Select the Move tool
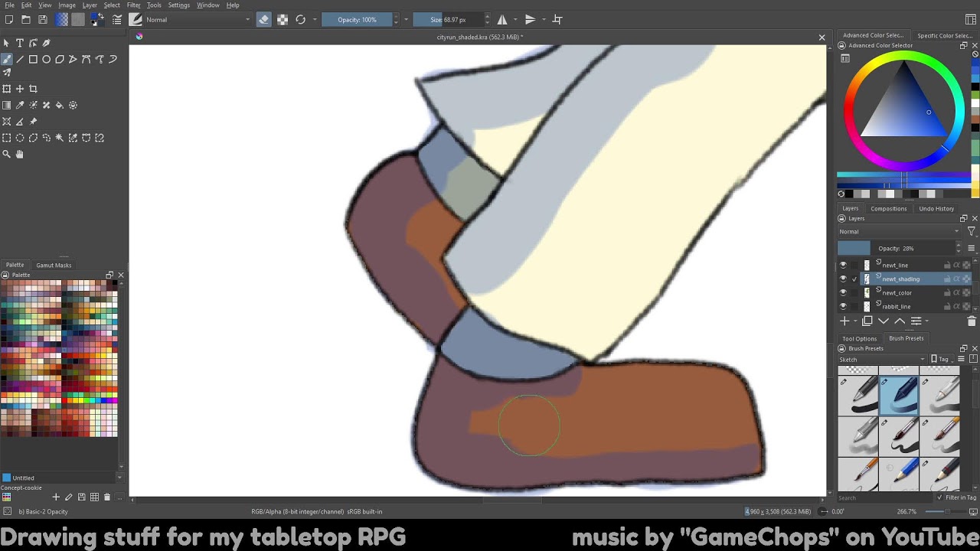The image size is (980, 551). 20,89
